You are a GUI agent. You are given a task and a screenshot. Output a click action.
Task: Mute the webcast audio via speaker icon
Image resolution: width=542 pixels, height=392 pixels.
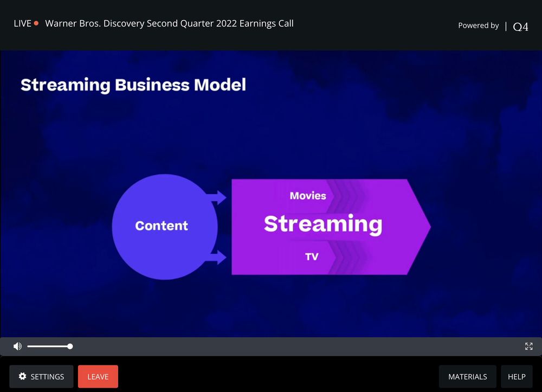17,346
